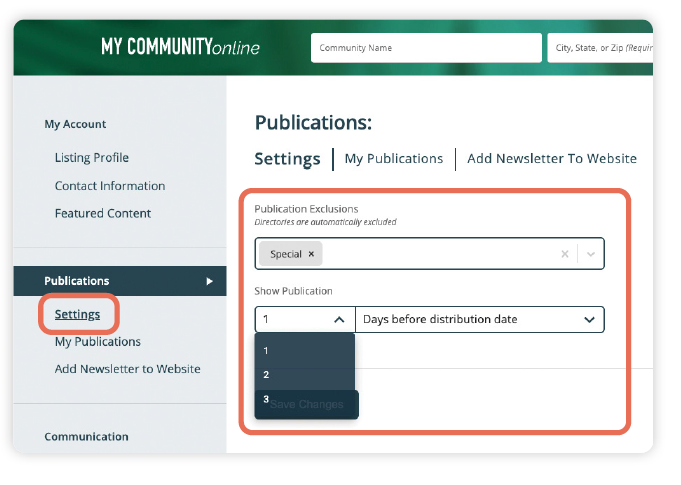Collapse the Show Publication number dropdown
Viewport: 681px width, 485px height.
pyautogui.click(x=339, y=320)
